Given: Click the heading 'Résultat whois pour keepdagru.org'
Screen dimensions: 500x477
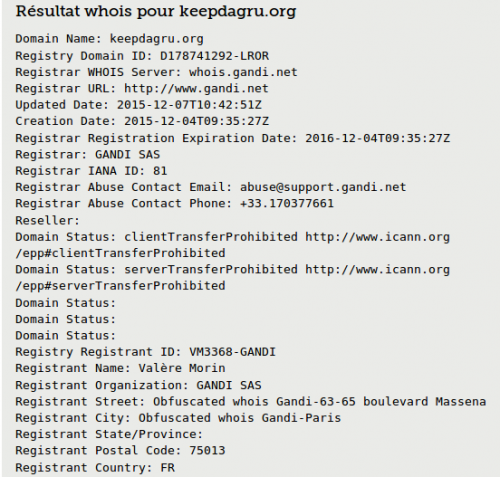Looking at the screenshot, I should 156,11.
